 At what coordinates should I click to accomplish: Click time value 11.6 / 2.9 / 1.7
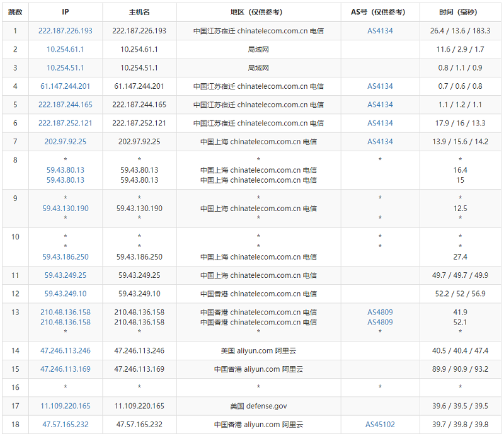coord(461,49)
